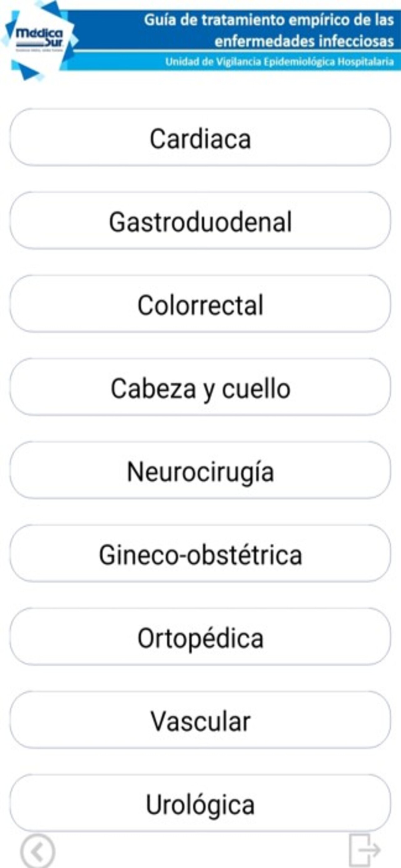The width and height of the screenshot is (401, 868).
Task: Tap the Médica Sur logo
Action: click(x=39, y=39)
